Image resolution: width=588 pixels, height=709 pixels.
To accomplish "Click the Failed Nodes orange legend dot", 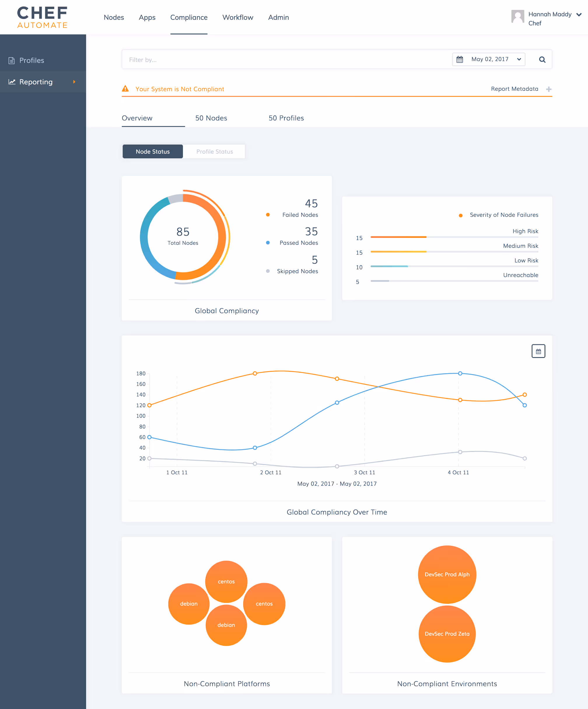I will (268, 215).
